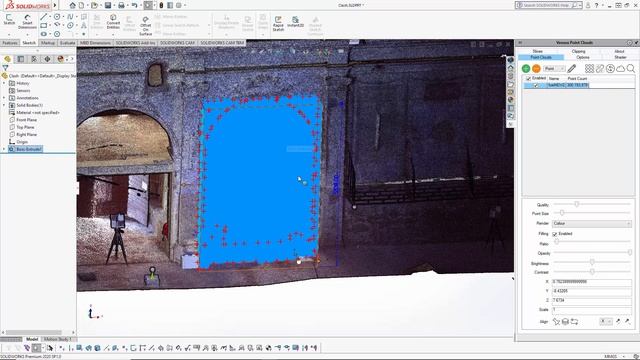This screenshot has width=640, height=360.
Task: Open the Clipping tab in Point Clouds panel
Action: point(578,51)
